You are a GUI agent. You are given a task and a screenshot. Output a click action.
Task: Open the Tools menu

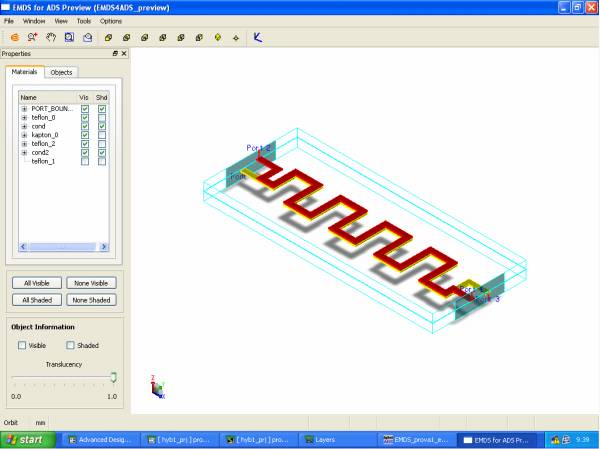coord(84,21)
